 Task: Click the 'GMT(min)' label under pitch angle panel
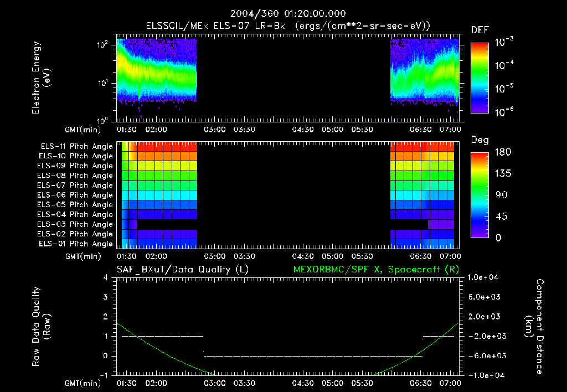tap(83, 257)
